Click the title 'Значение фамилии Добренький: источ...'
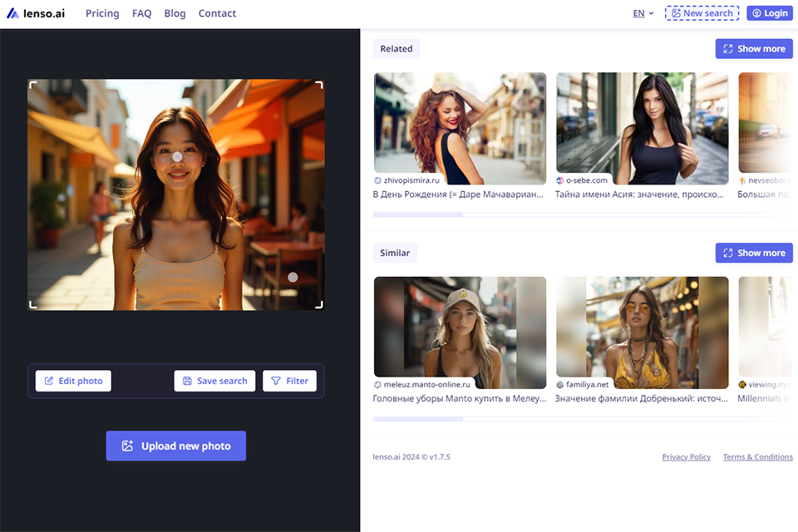 pos(641,399)
